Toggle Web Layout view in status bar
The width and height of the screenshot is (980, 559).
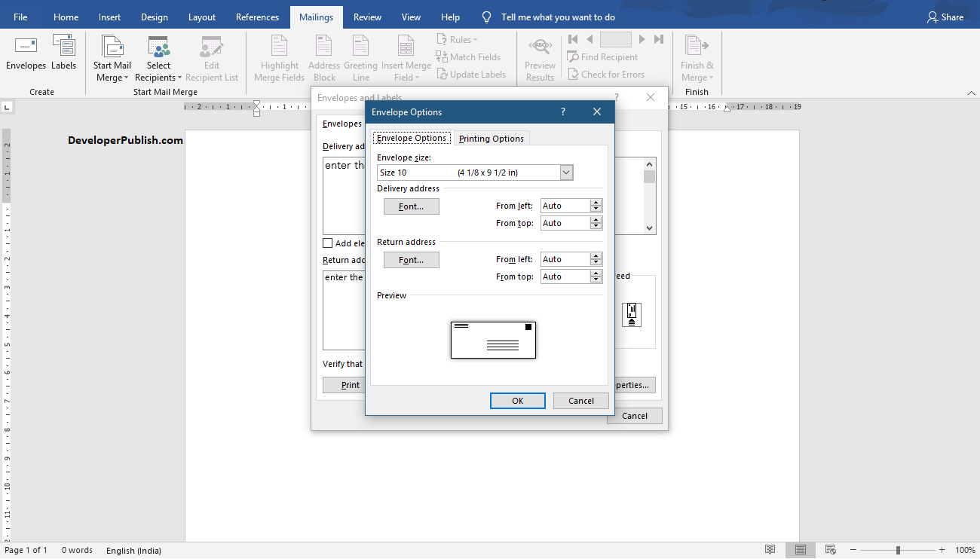tap(829, 550)
